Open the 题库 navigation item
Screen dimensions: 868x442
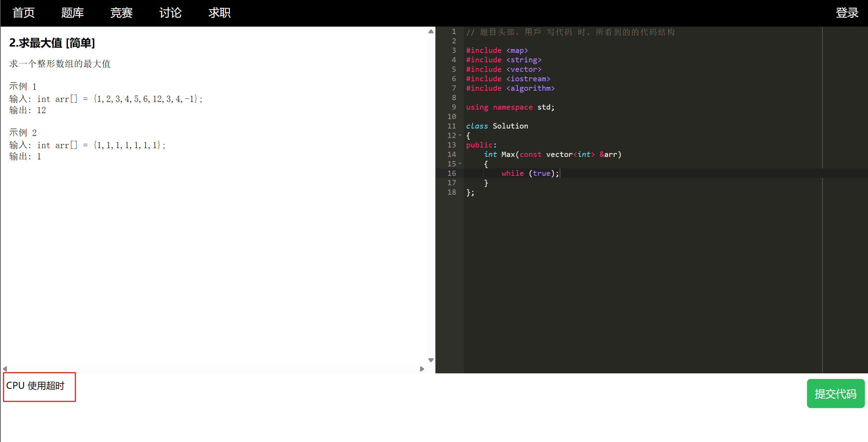(x=73, y=13)
